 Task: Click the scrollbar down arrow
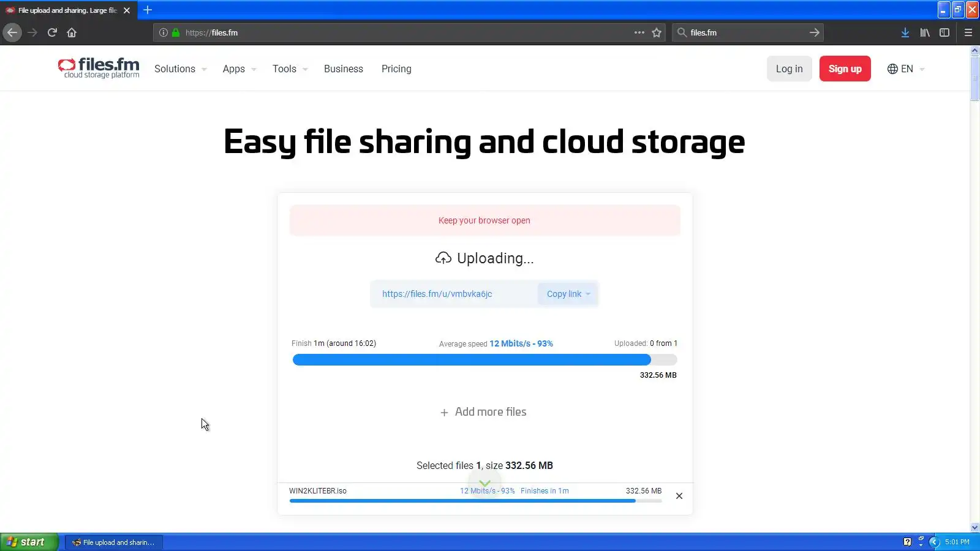point(974,528)
